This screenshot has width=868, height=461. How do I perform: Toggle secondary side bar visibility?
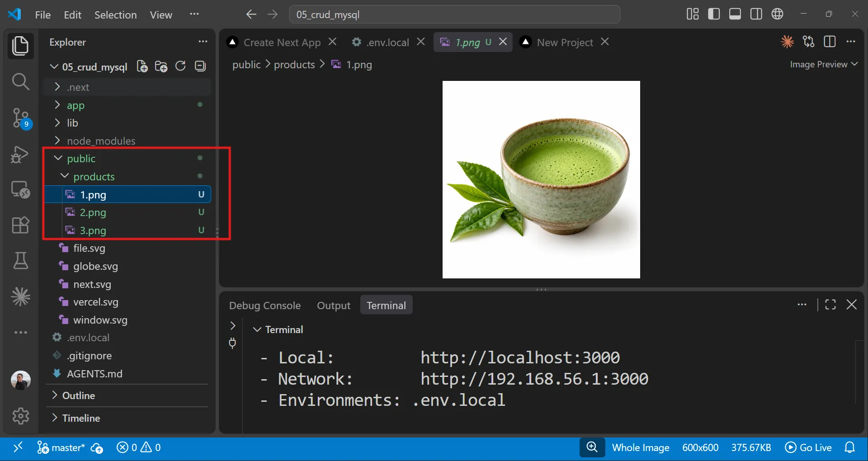tap(756, 14)
